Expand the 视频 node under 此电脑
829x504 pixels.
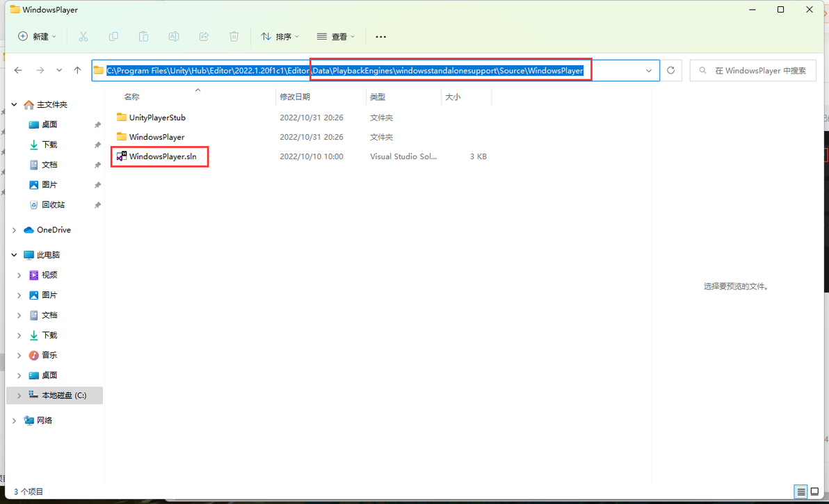pyautogui.click(x=19, y=275)
